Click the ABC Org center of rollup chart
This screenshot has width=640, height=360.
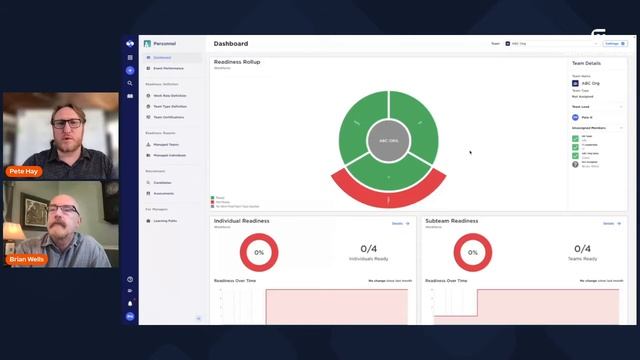tap(389, 141)
